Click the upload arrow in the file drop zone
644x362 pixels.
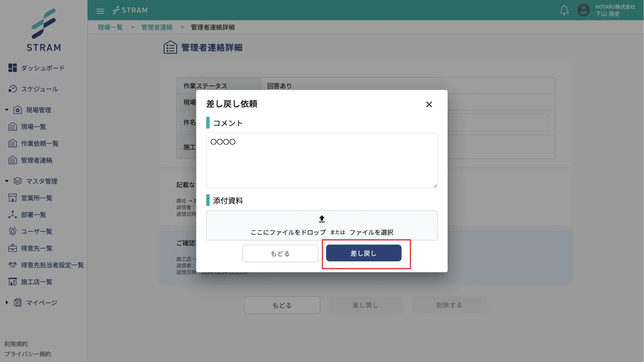321,218
